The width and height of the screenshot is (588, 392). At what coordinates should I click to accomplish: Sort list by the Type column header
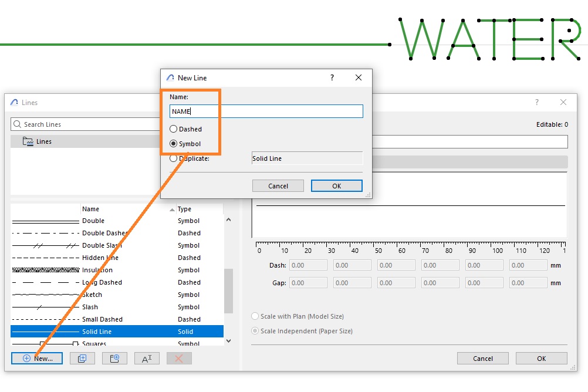click(200, 209)
